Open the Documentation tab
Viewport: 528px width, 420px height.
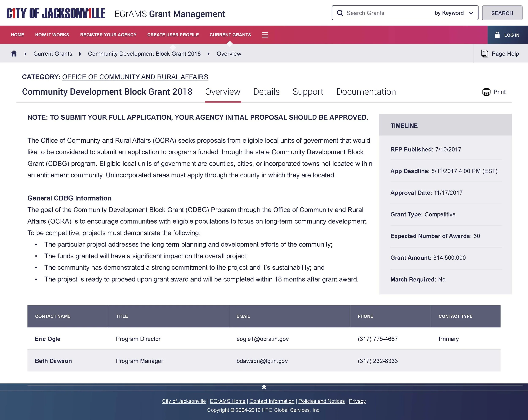[366, 92]
